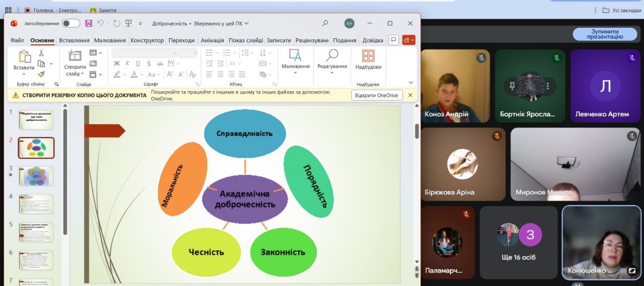This screenshot has height=286, width=644.
Task: Open the comments speech bubble icon
Action: click(x=393, y=40)
